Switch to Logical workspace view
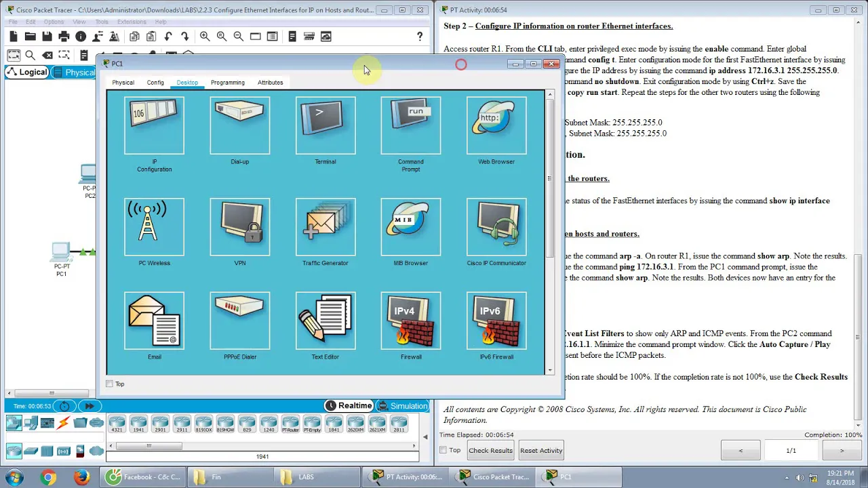 pyautogui.click(x=27, y=73)
